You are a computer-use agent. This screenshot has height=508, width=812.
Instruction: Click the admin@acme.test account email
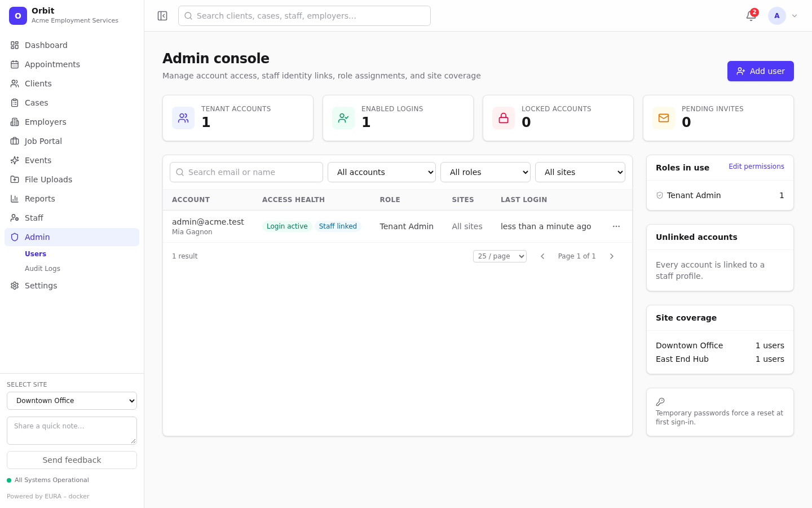(208, 222)
